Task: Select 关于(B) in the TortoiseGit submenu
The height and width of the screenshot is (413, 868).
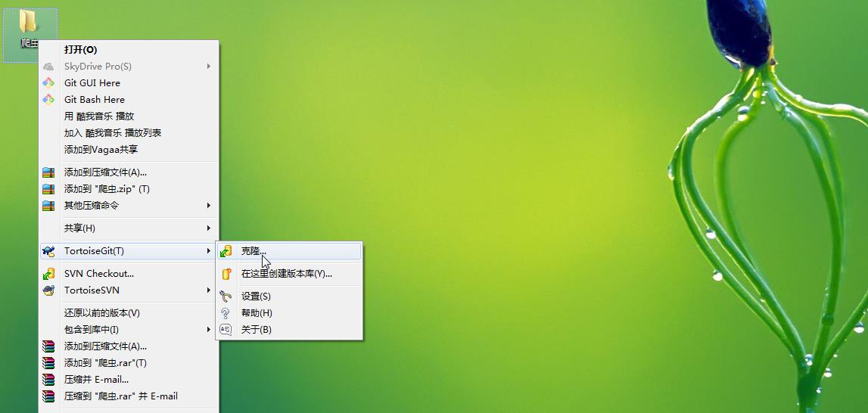Action: 289,329
